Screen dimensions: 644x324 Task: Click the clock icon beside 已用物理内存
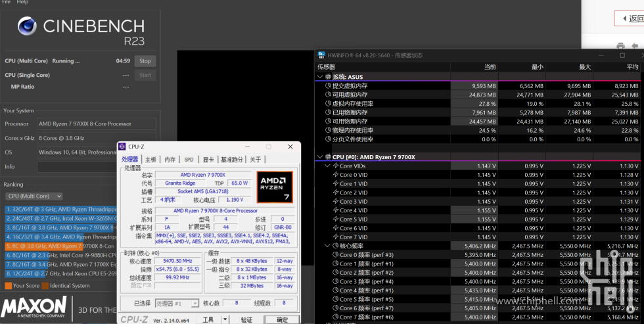tap(328, 112)
